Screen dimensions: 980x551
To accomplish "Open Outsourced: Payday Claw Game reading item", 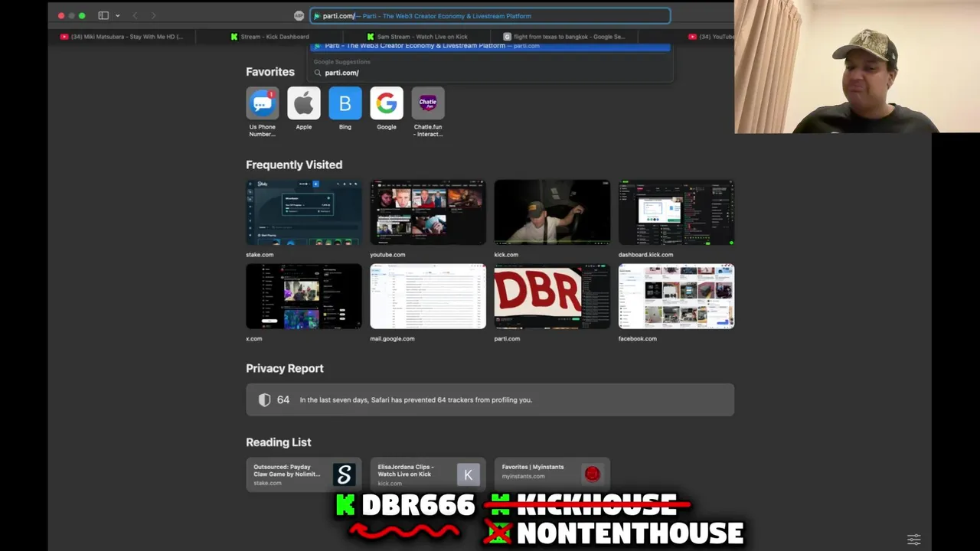I will (304, 474).
